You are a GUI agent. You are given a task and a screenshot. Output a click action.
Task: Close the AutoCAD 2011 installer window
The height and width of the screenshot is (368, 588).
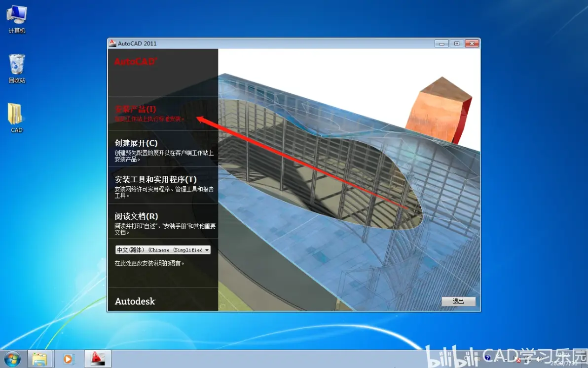point(472,43)
